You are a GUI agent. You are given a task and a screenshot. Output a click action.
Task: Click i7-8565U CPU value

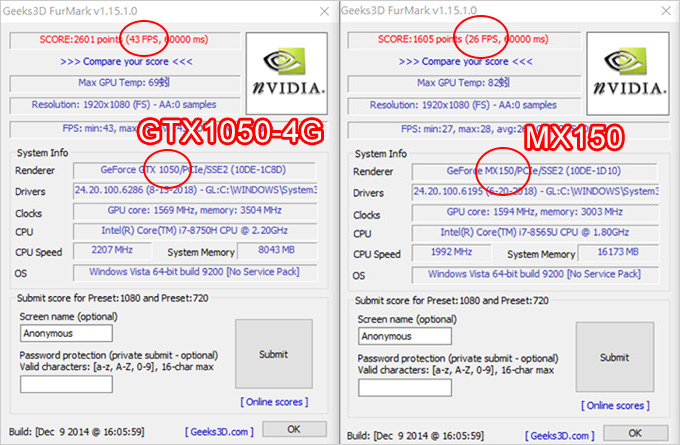(x=535, y=232)
